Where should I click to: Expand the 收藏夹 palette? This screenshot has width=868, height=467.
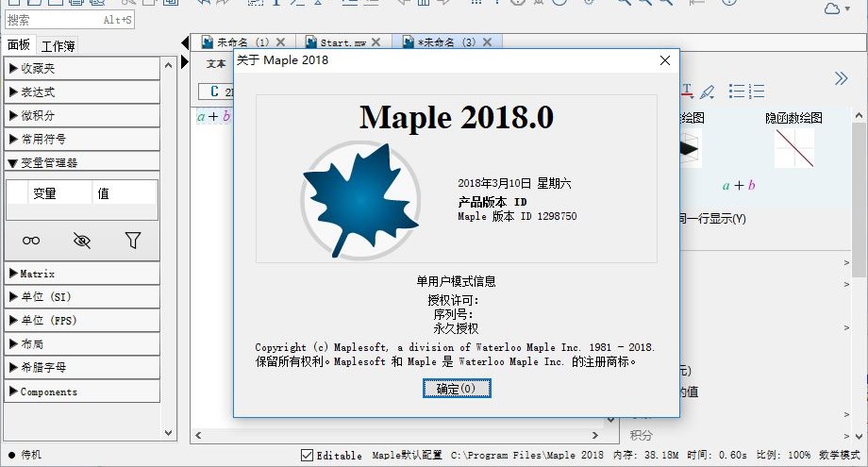(82, 69)
